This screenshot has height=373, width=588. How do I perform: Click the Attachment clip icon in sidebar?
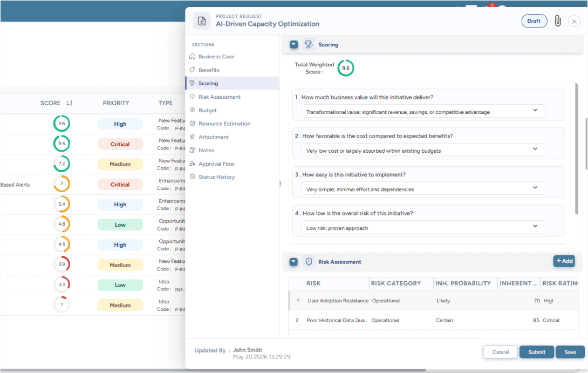click(x=193, y=137)
